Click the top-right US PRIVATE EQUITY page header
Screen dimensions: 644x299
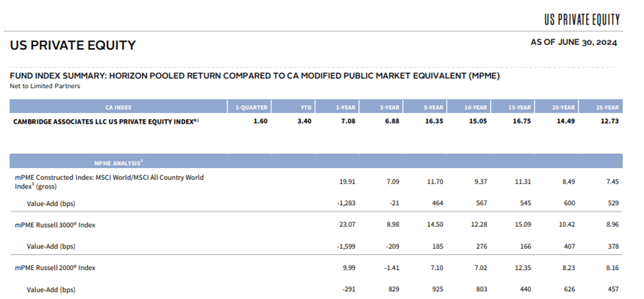pyautogui.click(x=582, y=19)
